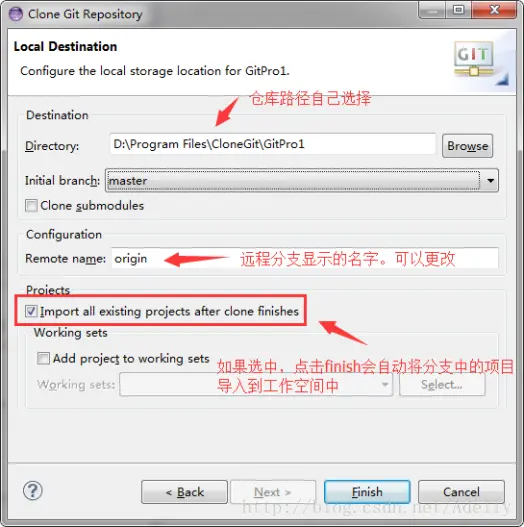The image size is (524, 527).
Task: Maximize the Clone Git Repository window
Action: click(x=458, y=10)
